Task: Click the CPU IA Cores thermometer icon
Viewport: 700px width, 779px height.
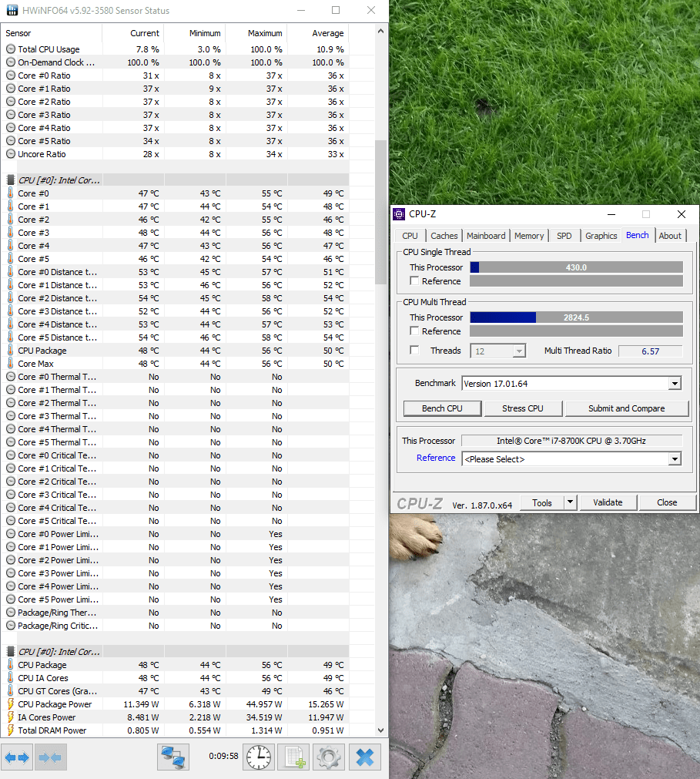Action: pos(11,677)
